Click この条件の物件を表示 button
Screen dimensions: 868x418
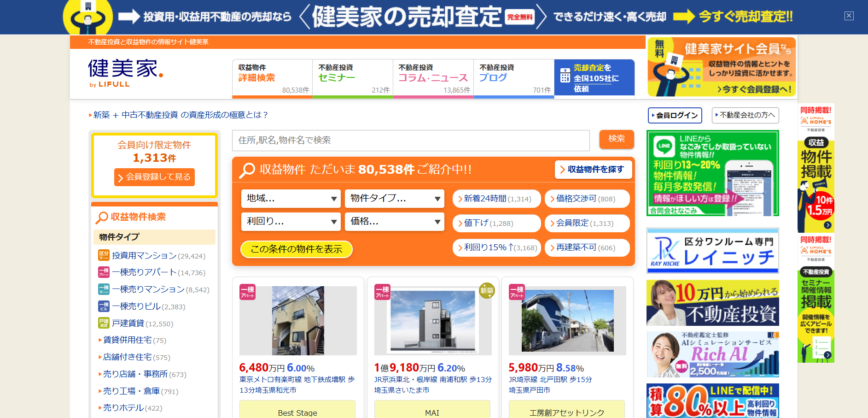click(x=297, y=249)
